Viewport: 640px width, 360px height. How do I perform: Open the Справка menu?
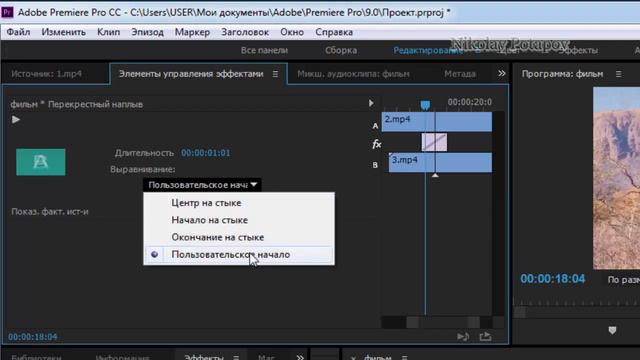334,32
